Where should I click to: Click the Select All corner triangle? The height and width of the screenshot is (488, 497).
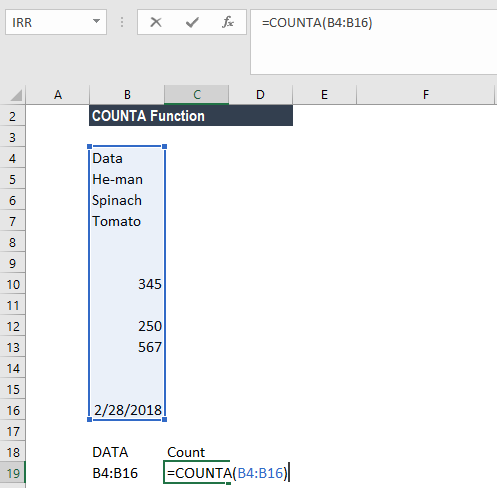pyautogui.click(x=16, y=95)
